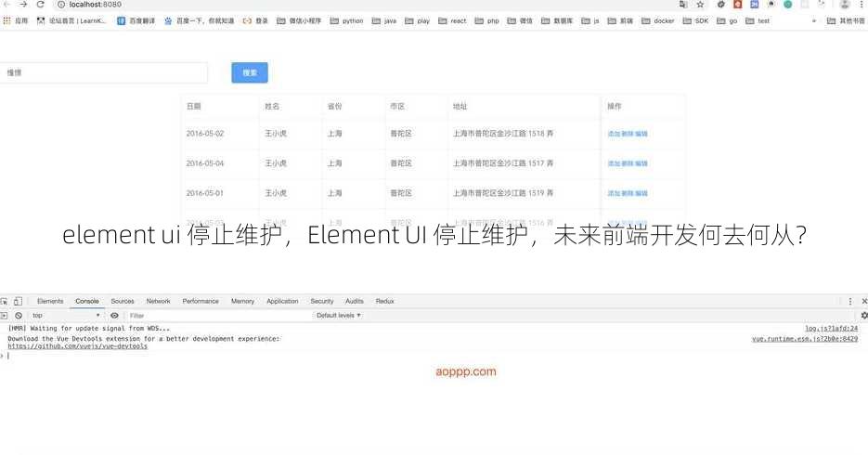Image resolution: width=868 pixels, height=455 pixels.
Task: Open the react bookmarks folder
Action: 452,20
